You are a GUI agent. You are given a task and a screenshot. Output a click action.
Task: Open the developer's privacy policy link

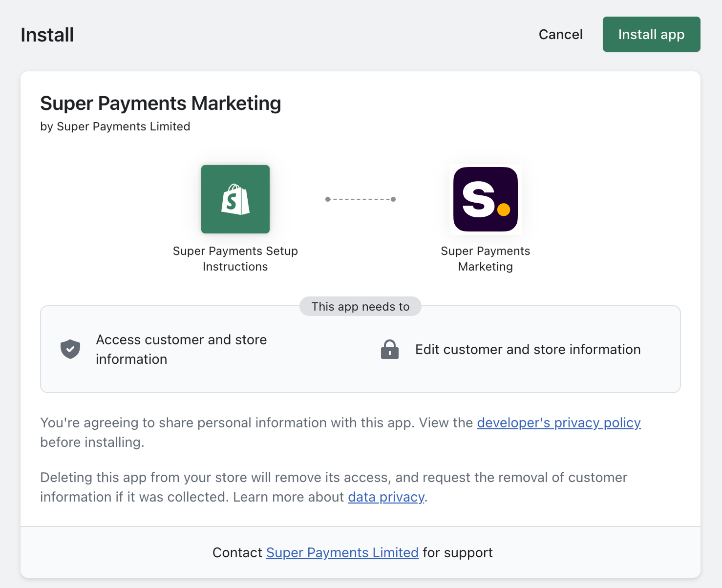(x=559, y=423)
